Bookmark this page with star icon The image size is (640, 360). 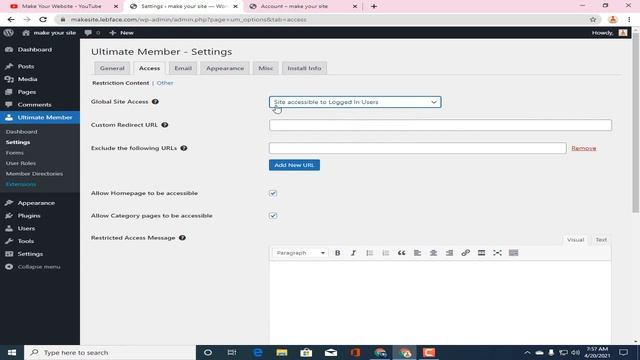point(593,20)
